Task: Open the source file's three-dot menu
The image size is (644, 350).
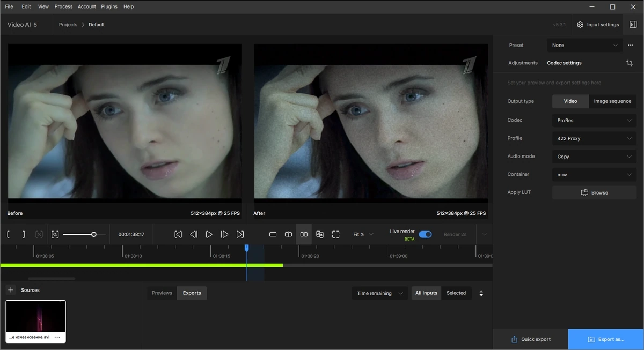Action: [x=57, y=337]
